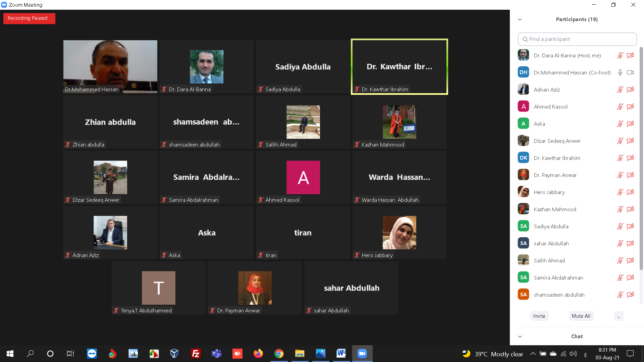Toggle Ahmed Rasool's video icon in participants list

[630, 107]
